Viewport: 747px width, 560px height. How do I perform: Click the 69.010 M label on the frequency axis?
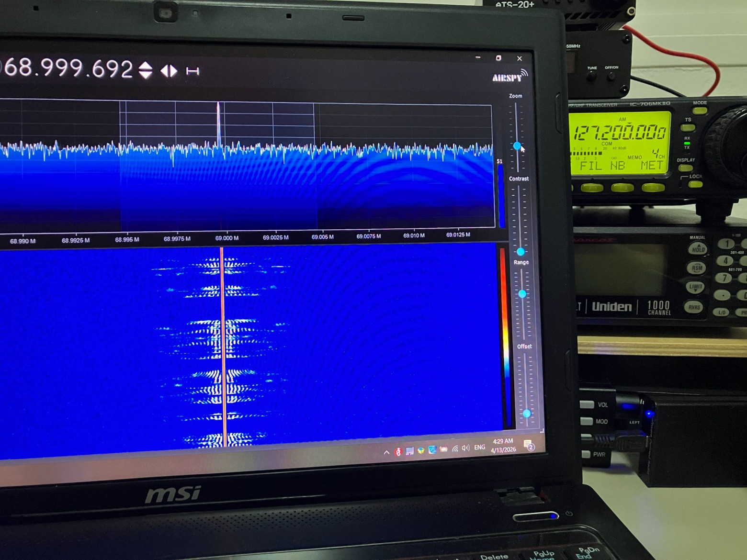coord(414,235)
